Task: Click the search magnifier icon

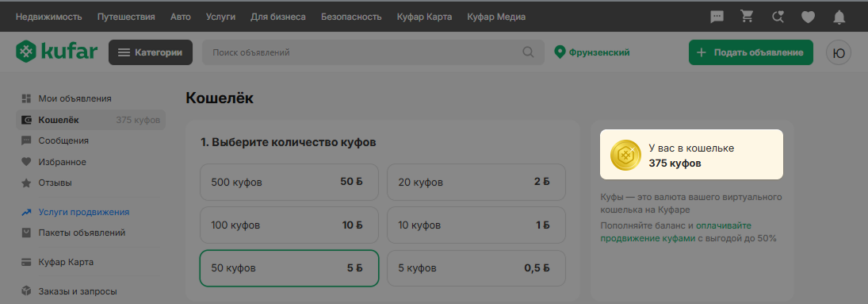Action: point(529,52)
